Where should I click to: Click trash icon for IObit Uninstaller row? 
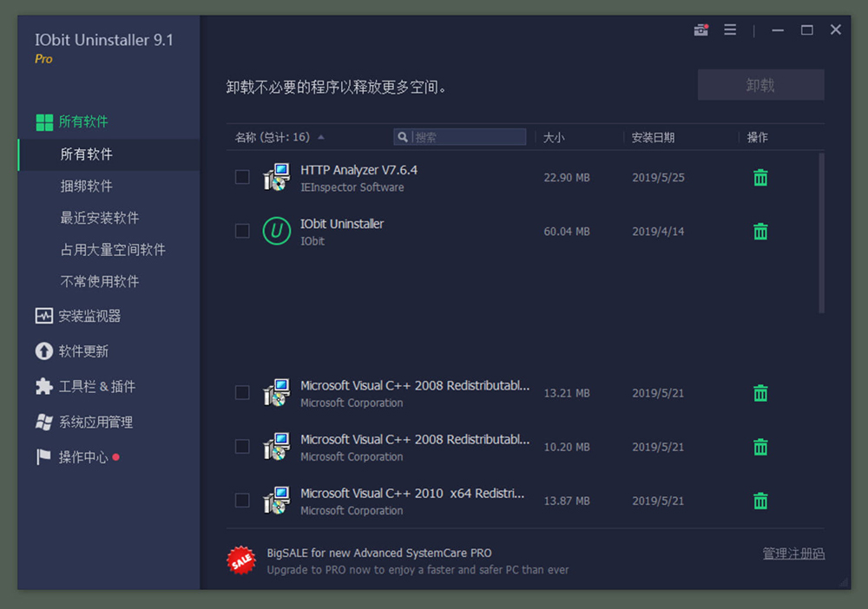760,232
